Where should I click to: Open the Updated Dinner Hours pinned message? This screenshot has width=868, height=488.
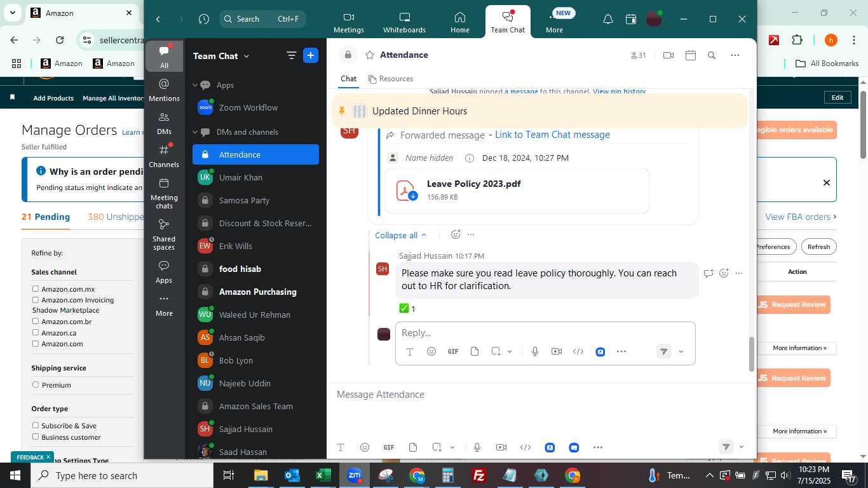point(540,111)
